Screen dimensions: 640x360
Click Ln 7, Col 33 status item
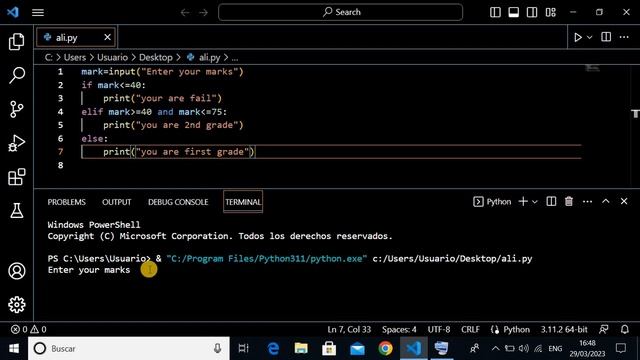tap(349, 329)
